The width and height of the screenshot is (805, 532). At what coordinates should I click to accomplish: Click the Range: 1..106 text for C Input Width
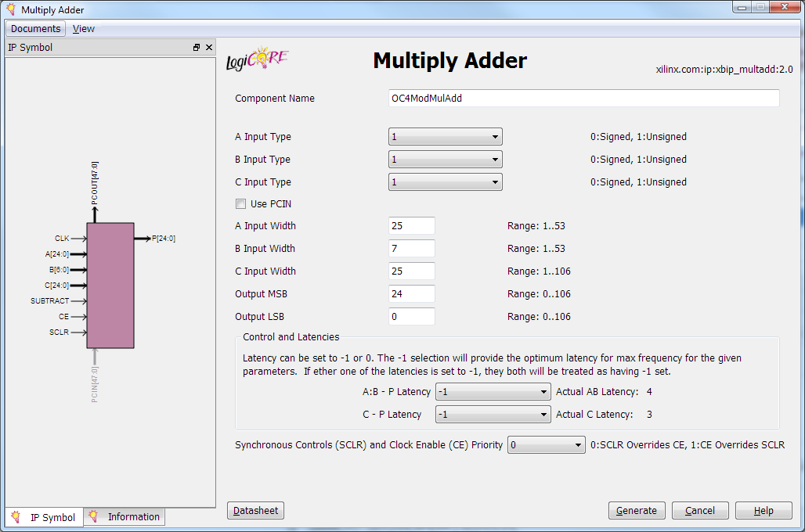(x=539, y=271)
